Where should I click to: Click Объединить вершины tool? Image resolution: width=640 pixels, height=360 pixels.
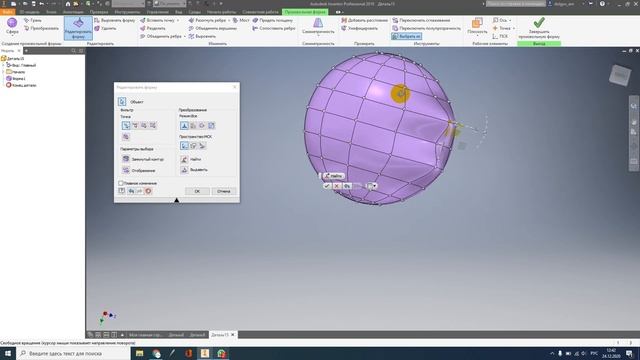212,28
